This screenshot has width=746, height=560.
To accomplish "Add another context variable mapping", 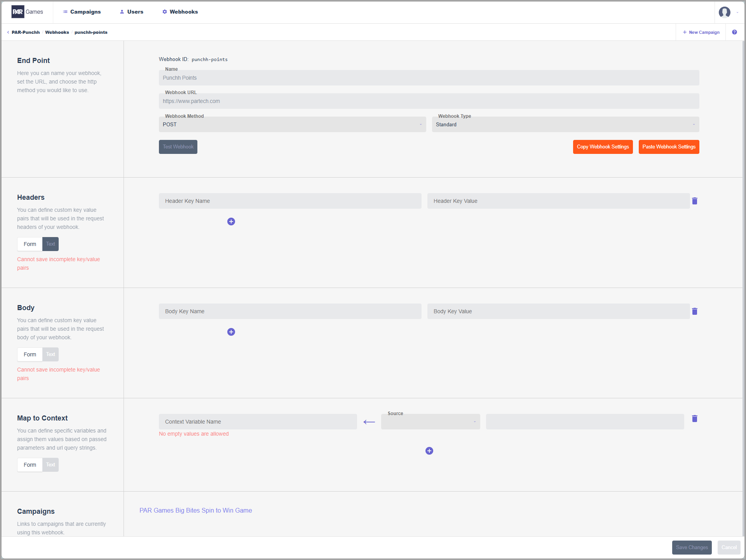I will point(429,451).
